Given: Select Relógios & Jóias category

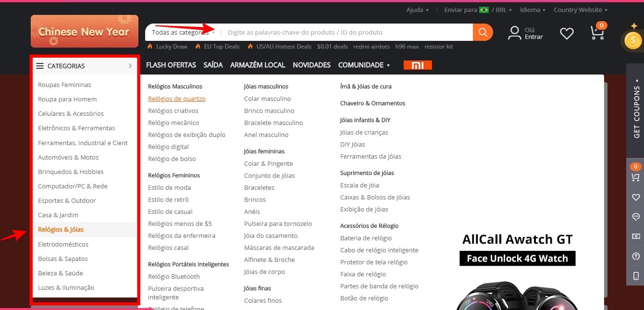Looking at the screenshot, I should [61, 230].
